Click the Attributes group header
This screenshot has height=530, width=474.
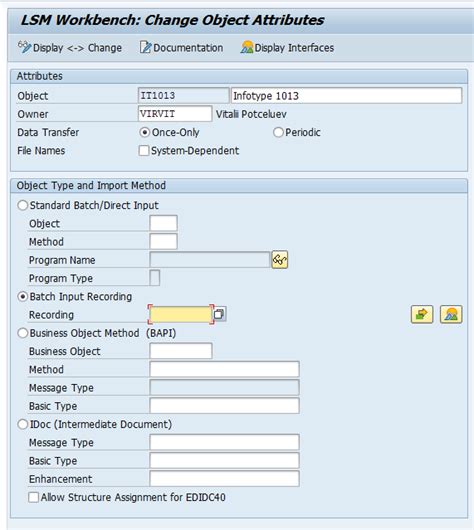coord(239,76)
